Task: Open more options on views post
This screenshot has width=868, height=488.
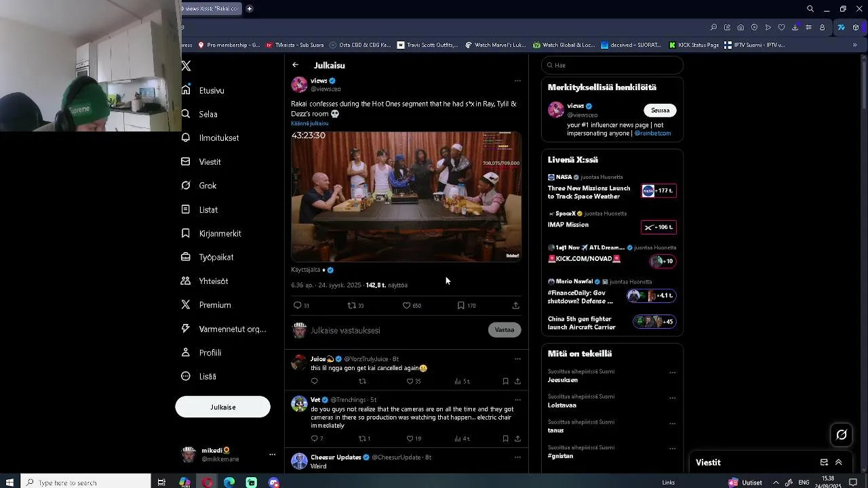Action: pyautogui.click(x=517, y=81)
